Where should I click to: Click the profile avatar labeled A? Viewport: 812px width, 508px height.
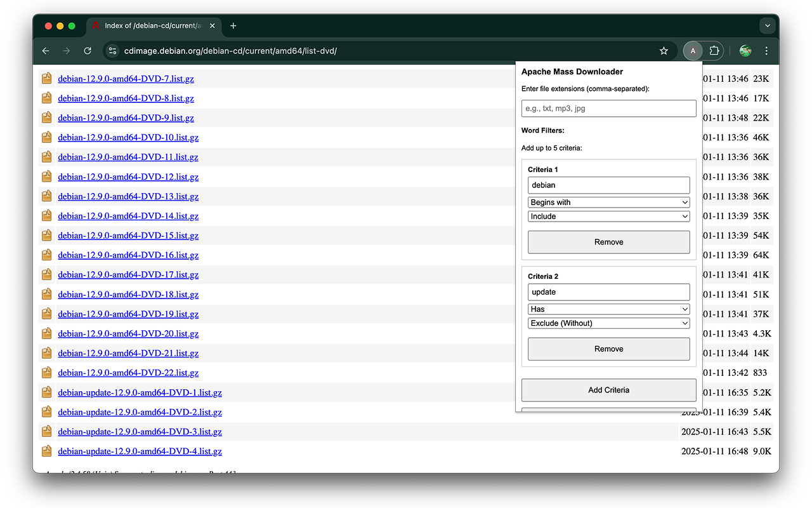692,51
